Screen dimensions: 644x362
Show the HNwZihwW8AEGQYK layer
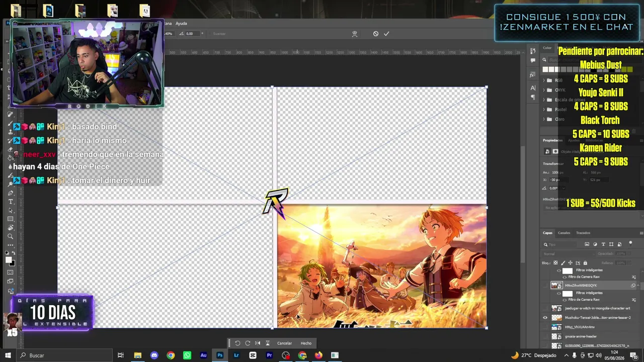(545, 286)
